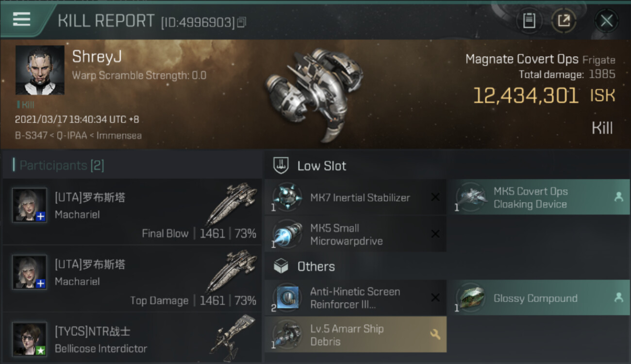
Task: Open the clipboard notes icon
Action: pyautogui.click(x=529, y=20)
